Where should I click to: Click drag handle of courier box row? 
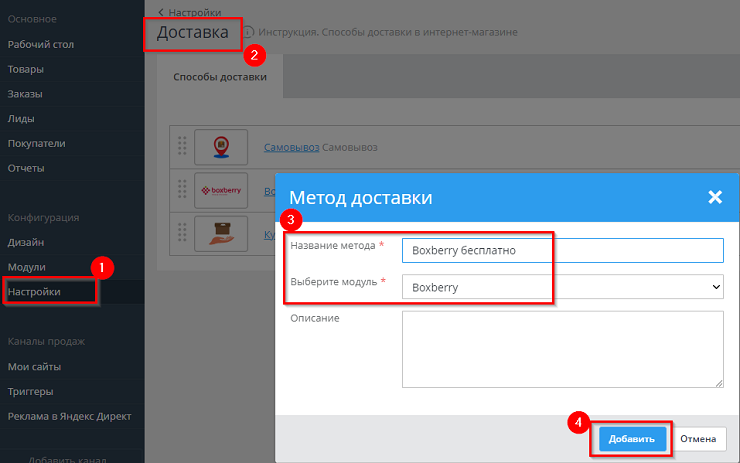182,233
